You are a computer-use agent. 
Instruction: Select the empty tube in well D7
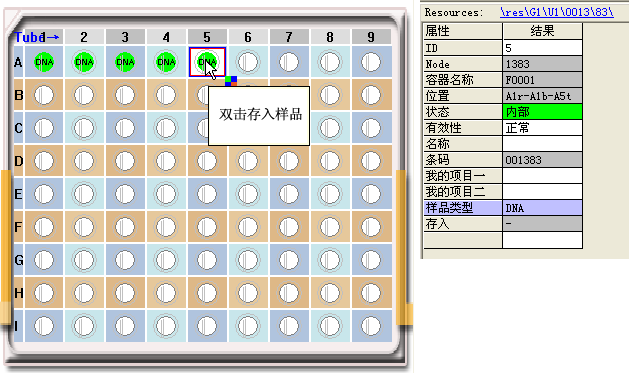[289, 161]
